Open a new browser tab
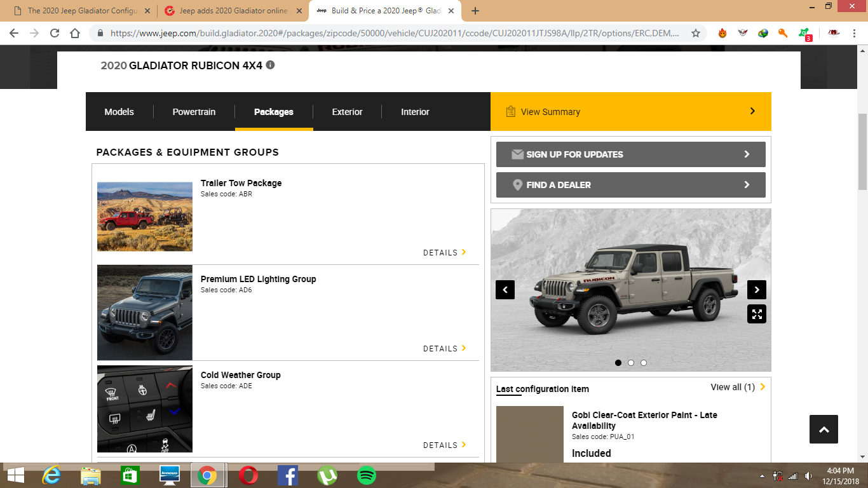Viewport: 868px width, 488px height. pyautogui.click(x=475, y=11)
